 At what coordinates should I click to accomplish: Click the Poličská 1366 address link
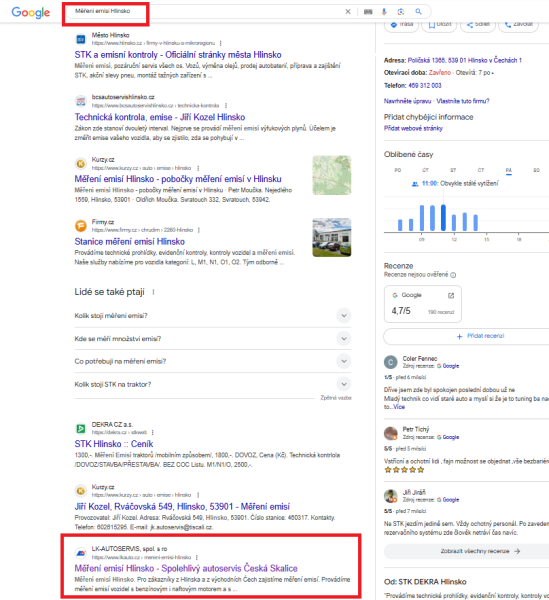(x=464, y=60)
